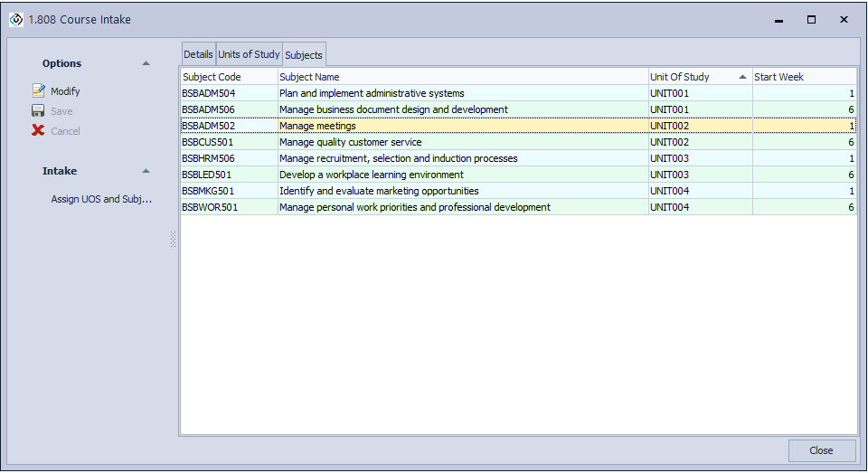868x473 pixels.
Task: Click the Start Week column header
Action: [803, 77]
